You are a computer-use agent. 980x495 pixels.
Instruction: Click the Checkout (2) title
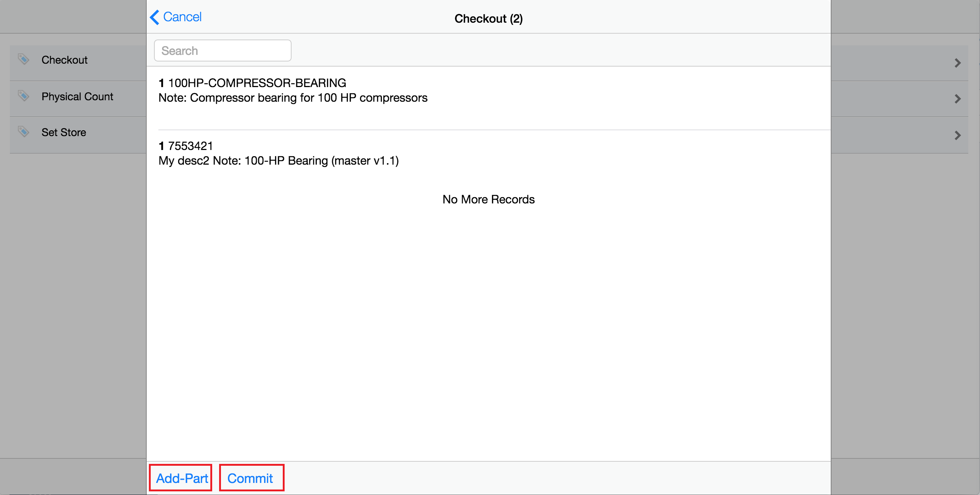click(488, 18)
